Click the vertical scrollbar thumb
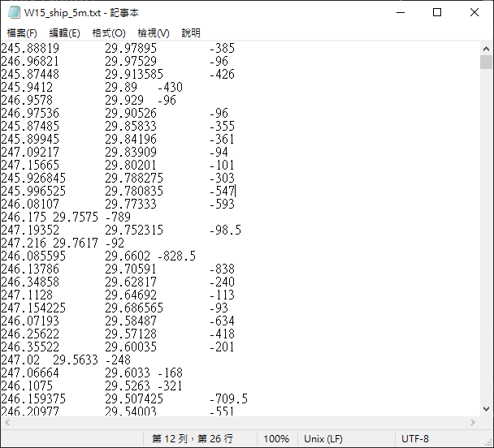This screenshot has height=448, width=494. [x=486, y=62]
